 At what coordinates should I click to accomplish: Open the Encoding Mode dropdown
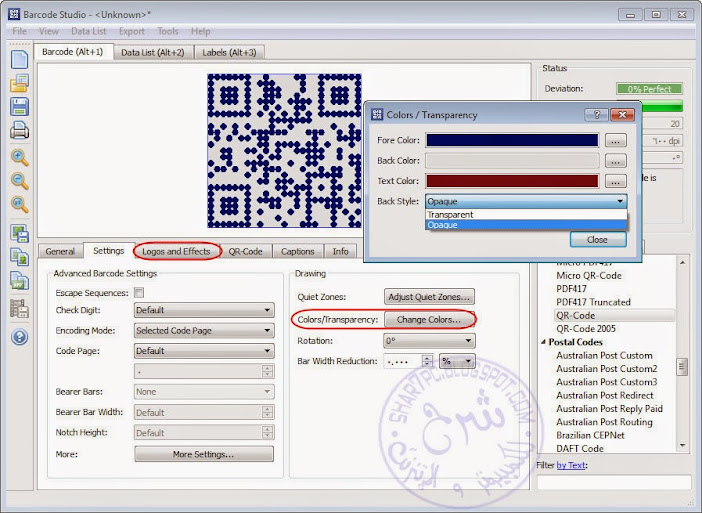(x=204, y=330)
